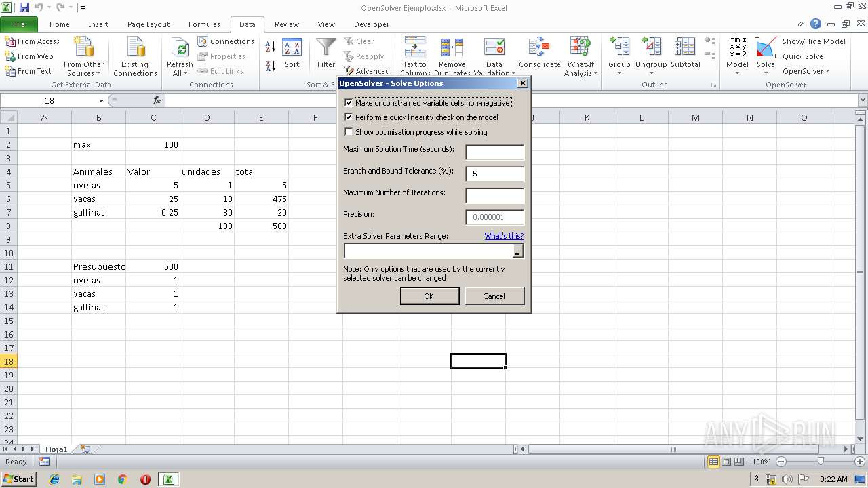Viewport: 868px width, 488px height.
Task: Confirm Solve Options with OK button
Action: click(x=429, y=296)
